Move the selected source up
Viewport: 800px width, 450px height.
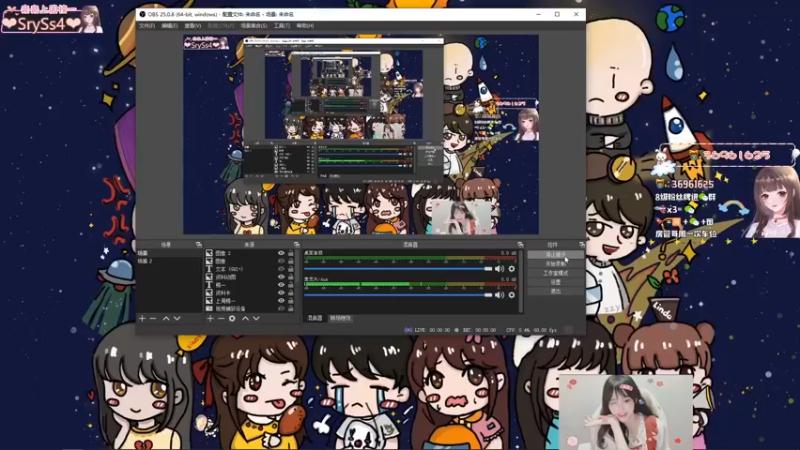245,318
